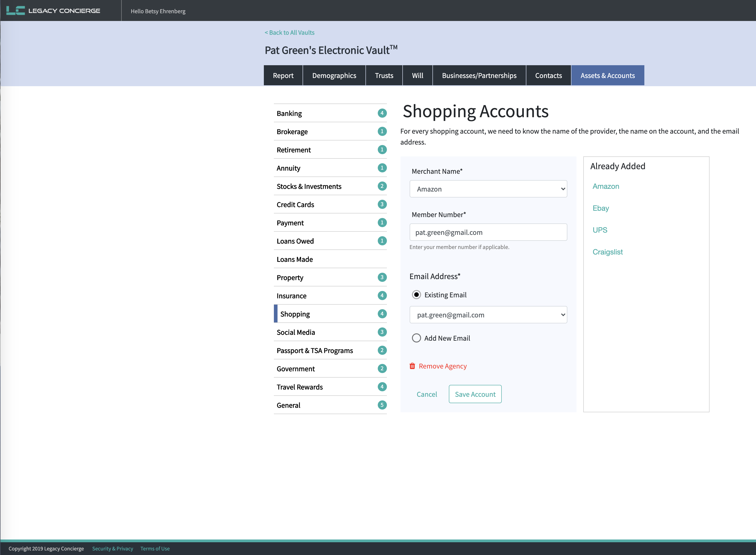
Task: Go back to All Vaults
Action: [x=289, y=33]
